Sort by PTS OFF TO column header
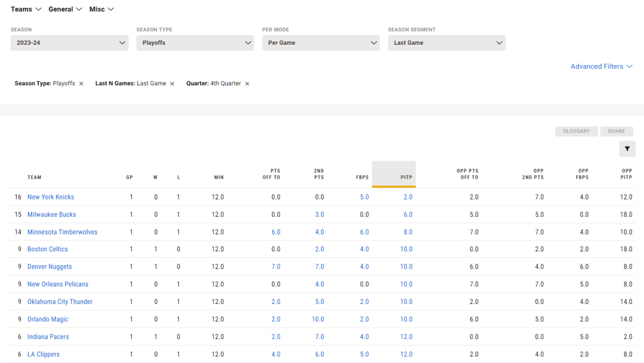 point(271,174)
